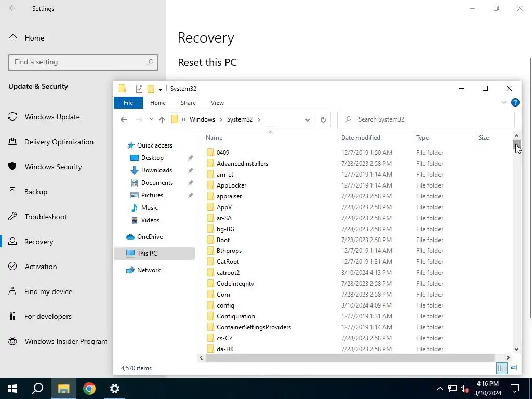The height and width of the screenshot is (399, 532).
Task: Open the recent locations dropdown
Action: [x=151, y=119]
